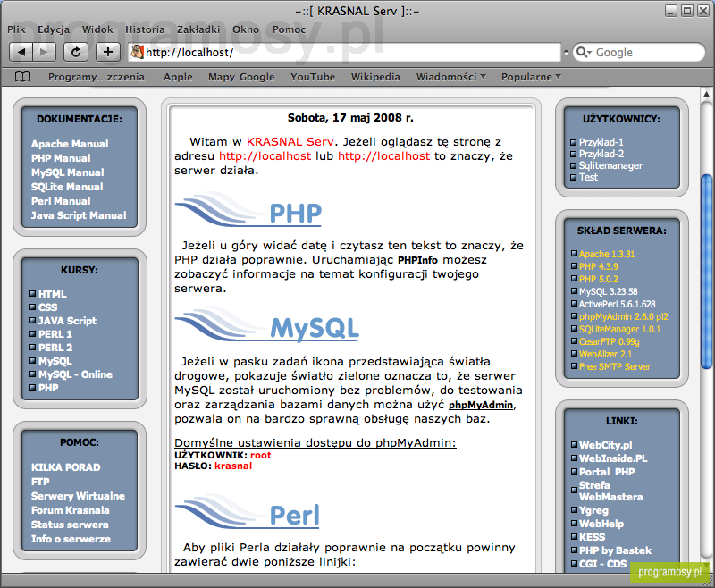Open the Sqlitemanager user link
The height and width of the screenshot is (588, 715).
click(x=610, y=165)
